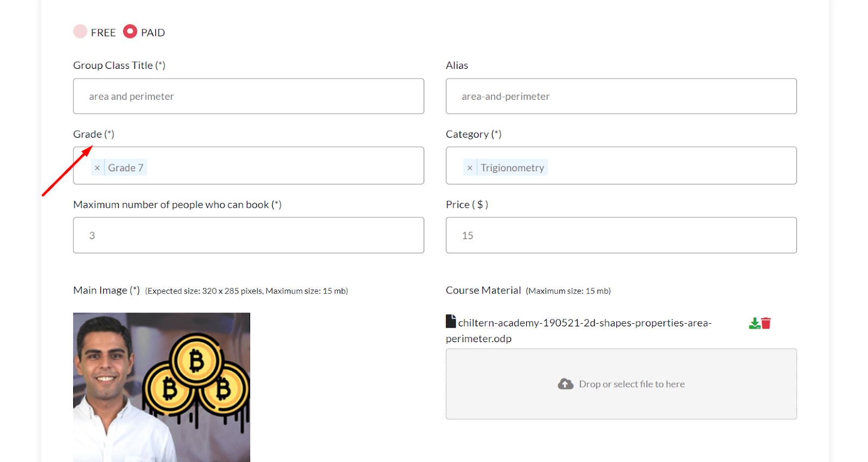Click the cloud upload icon
The image size is (868, 462).
pos(565,384)
